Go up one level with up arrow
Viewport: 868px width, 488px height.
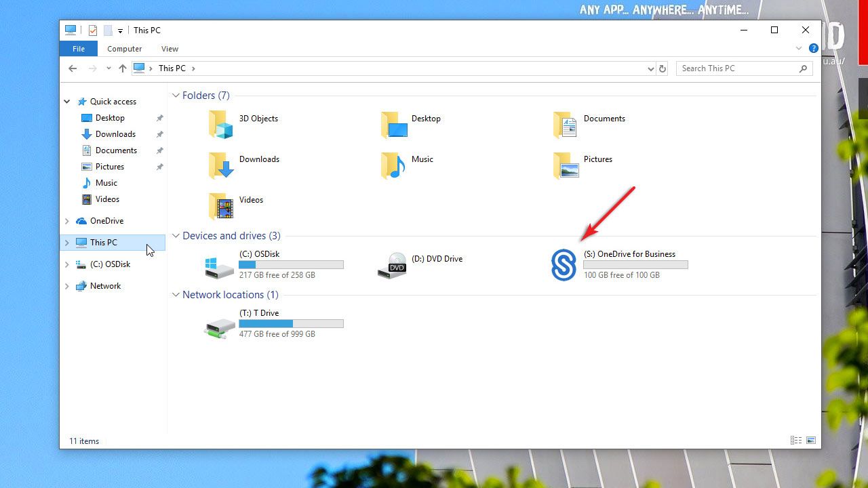[x=123, y=68]
